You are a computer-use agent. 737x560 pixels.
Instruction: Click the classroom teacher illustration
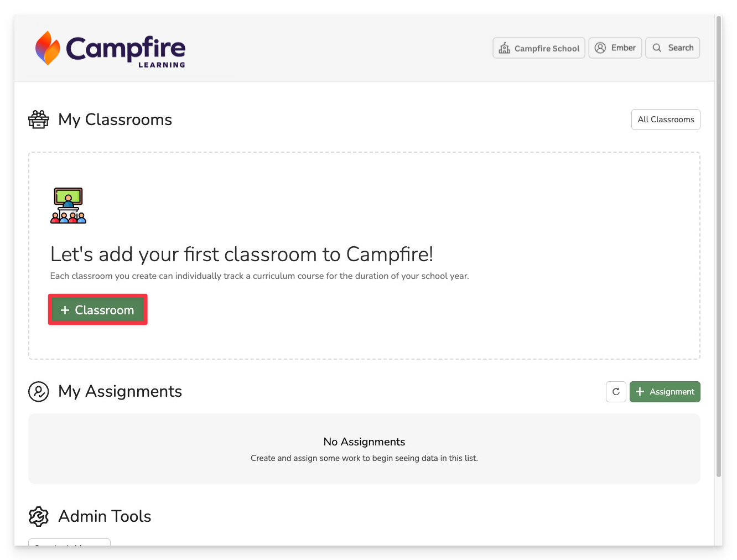pyautogui.click(x=68, y=205)
